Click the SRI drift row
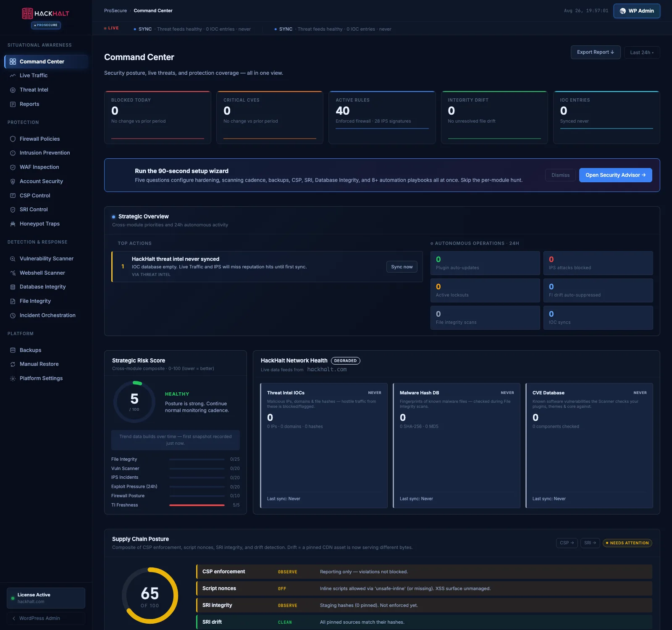The image size is (672, 630). click(x=424, y=622)
